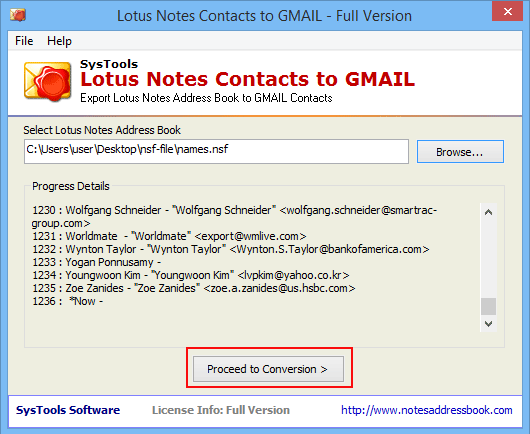Click the scroll down arrow in progress list
Screen dimensions: 530x434
pyautogui.click(x=488, y=323)
